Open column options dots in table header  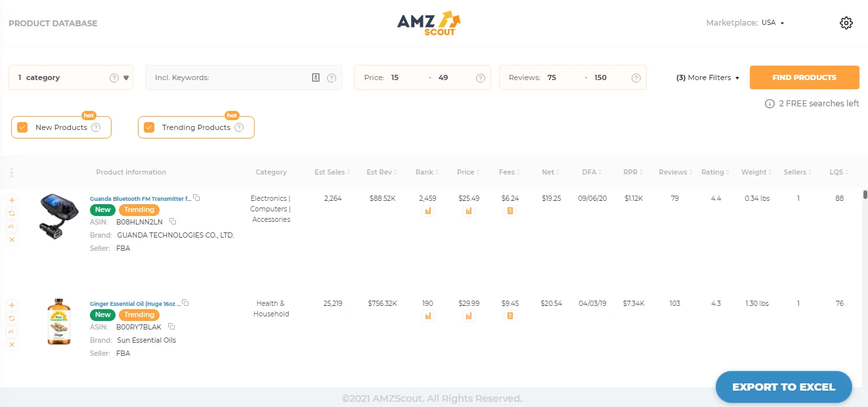point(12,173)
